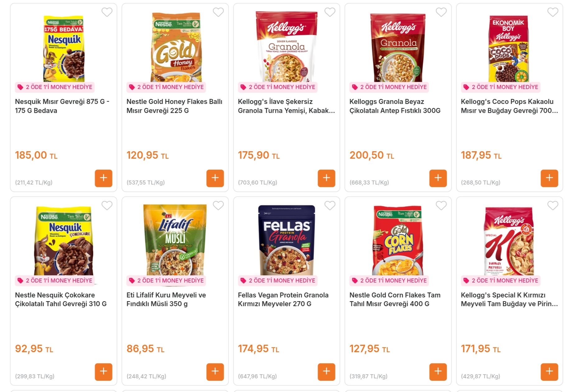
Task: Favorite the Nestle Gold Corn Flakes
Action: coord(441,206)
